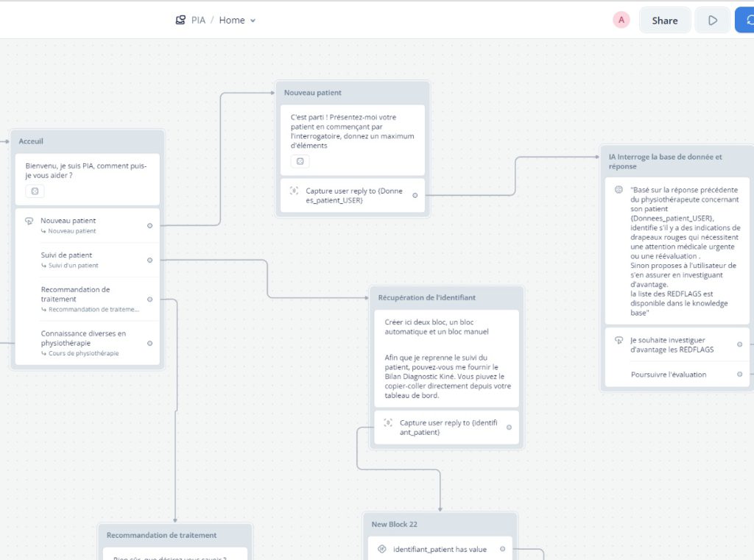The width and height of the screenshot is (754, 560).
Task: Click the choice icon beside Nouveau patient option
Action: pyautogui.click(x=29, y=221)
